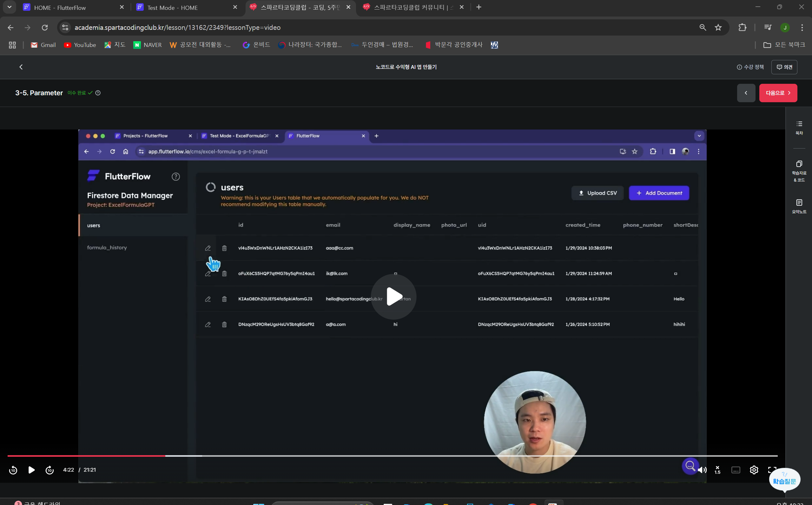Viewport: 812px width, 505px height.
Task: Close the 스파르타코딩클럽 커뮤니티 tab
Action: click(x=462, y=7)
